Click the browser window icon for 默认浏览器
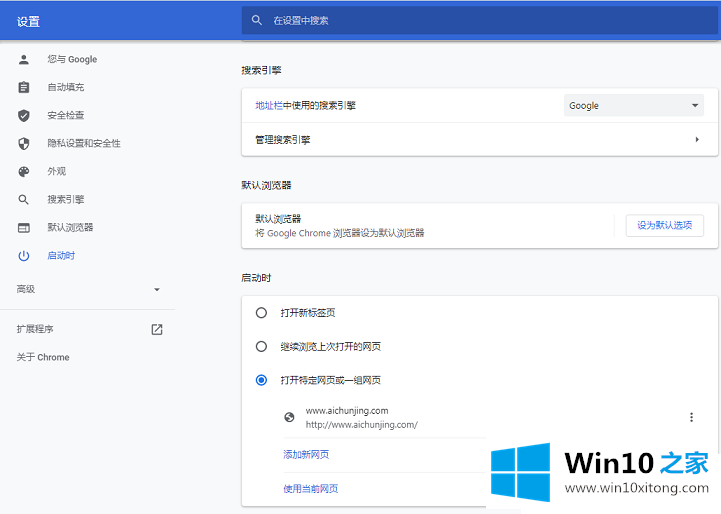This screenshot has height=514, width=721. pyautogui.click(x=24, y=228)
